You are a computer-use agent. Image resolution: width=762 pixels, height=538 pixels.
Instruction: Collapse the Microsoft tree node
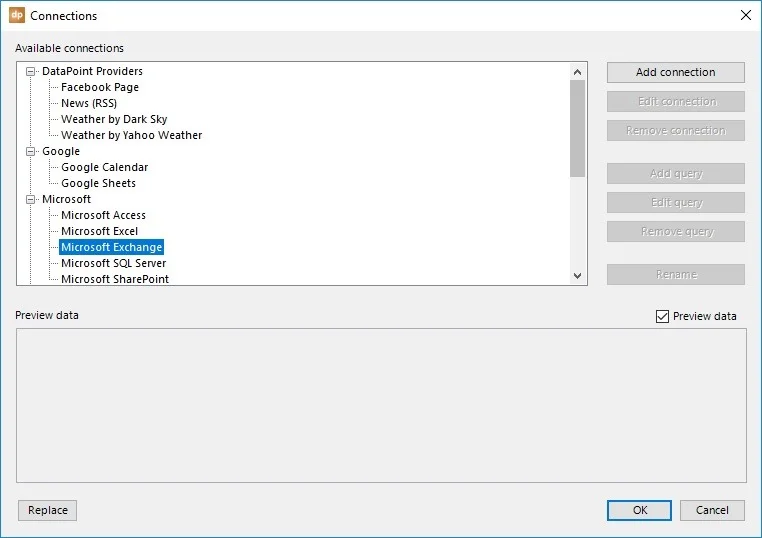coord(31,199)
